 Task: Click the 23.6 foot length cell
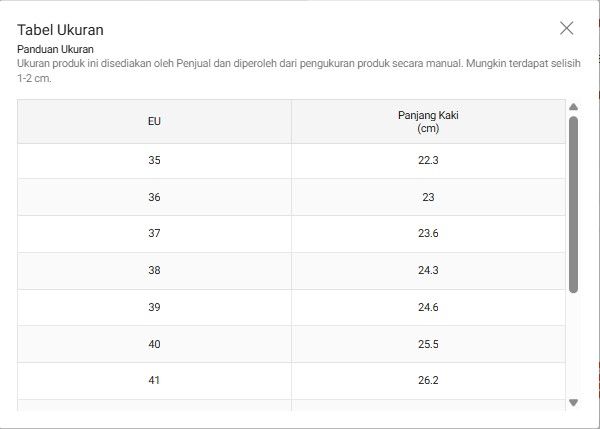tap(428, 234)
